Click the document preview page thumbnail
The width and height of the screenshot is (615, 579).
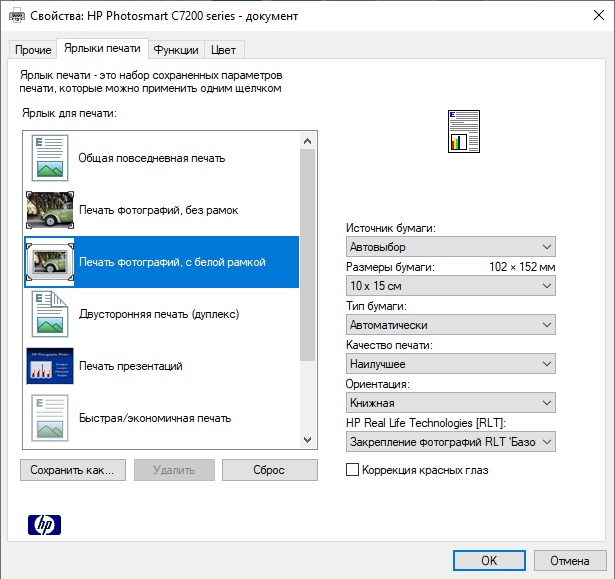[464, 131]
